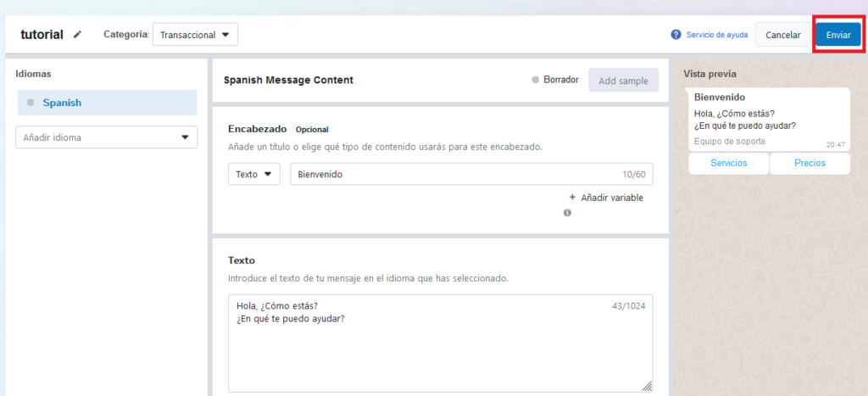Click the info icon below Añadir variable
The image size is (868, 396).
pos(567,213)
